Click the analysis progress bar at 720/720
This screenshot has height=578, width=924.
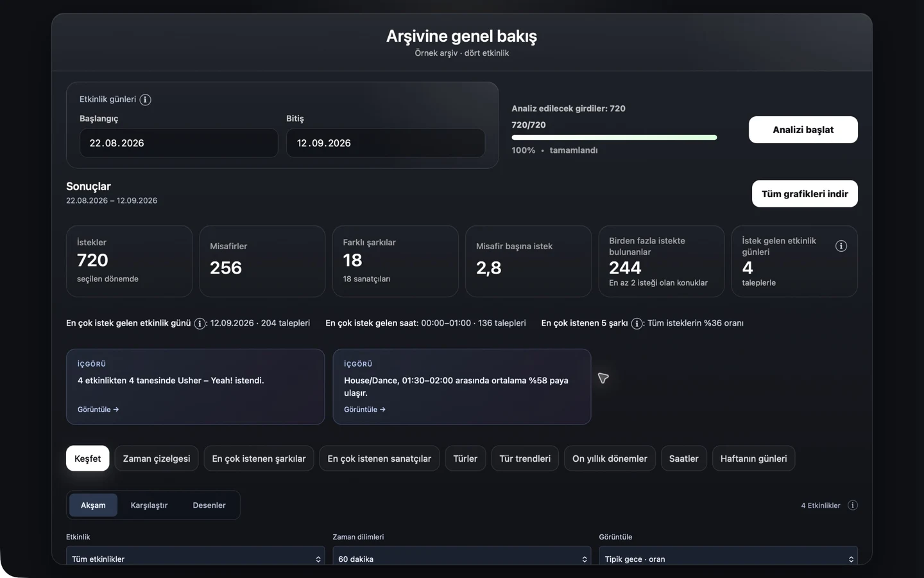click(x=614, y=137)
